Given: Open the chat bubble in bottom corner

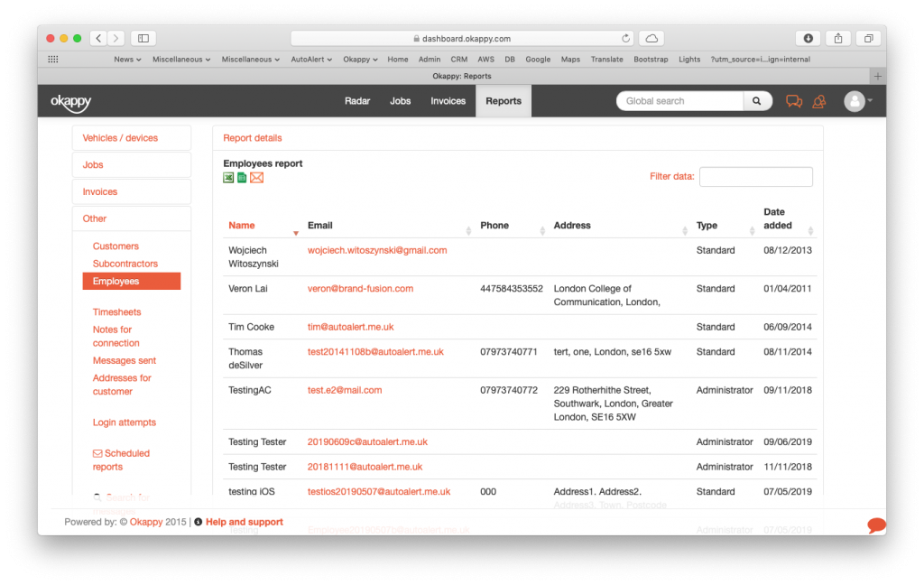Looking at the screenshot, I should (874, 525).
